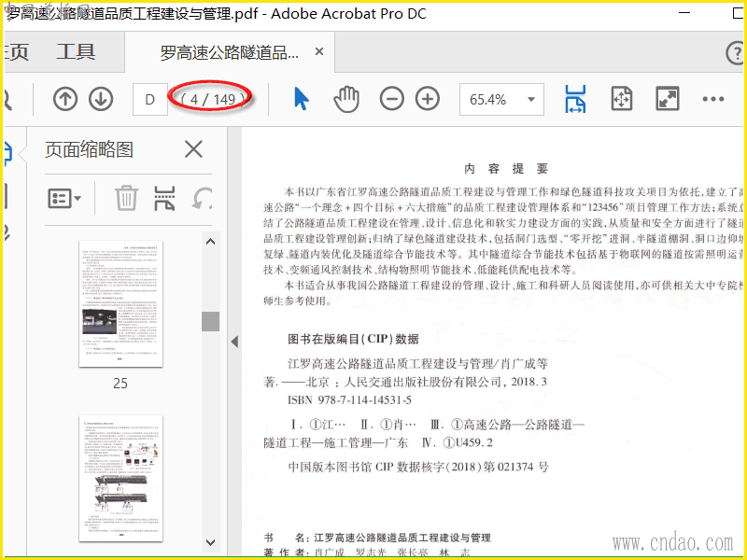Click thumbnail scrollbar down arrow
Viewport: 747px width, 560px height.
coord(211,542)
